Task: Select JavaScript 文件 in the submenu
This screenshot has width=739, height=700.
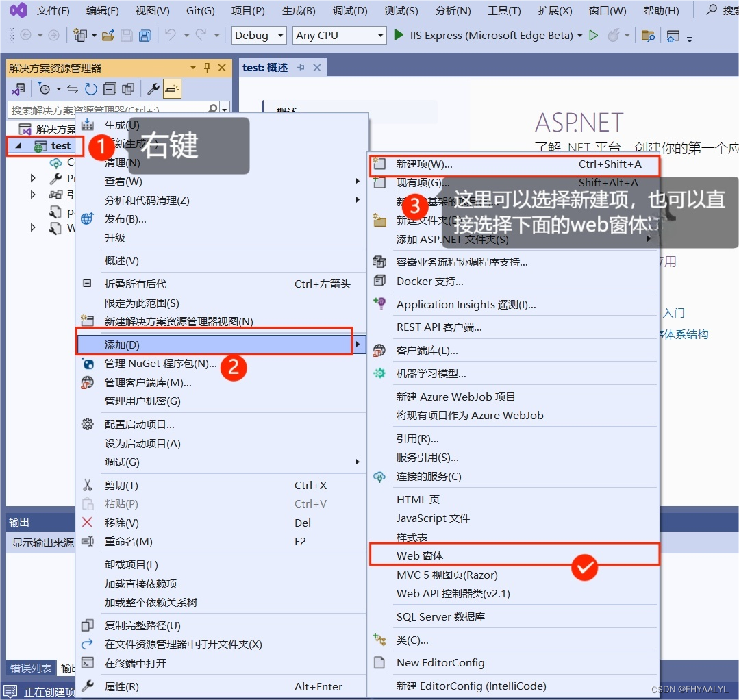Action: (514, 518)
